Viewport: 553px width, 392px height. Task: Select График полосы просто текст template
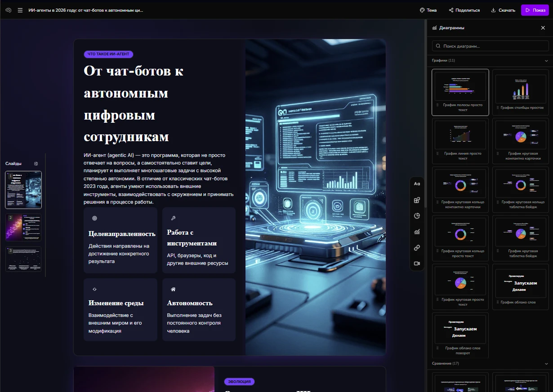[x=460, y=92]
